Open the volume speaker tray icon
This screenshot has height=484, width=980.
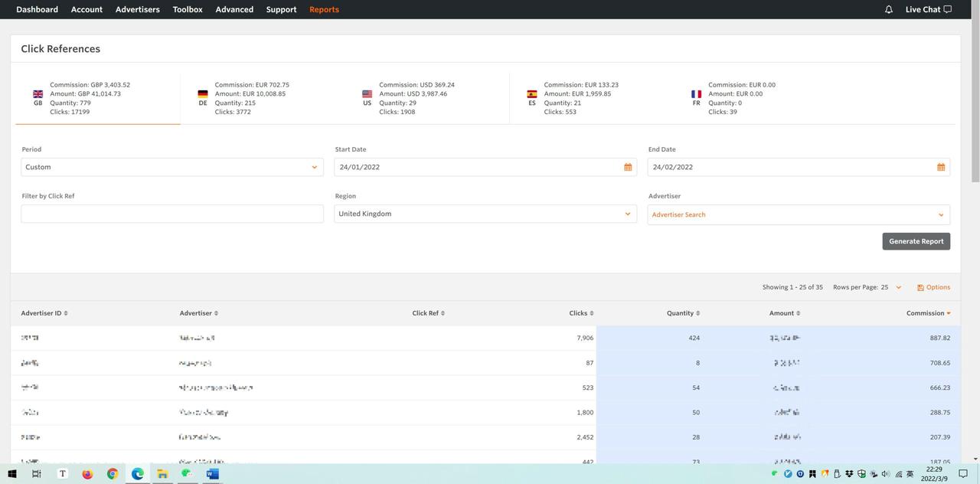pos(886,474)
